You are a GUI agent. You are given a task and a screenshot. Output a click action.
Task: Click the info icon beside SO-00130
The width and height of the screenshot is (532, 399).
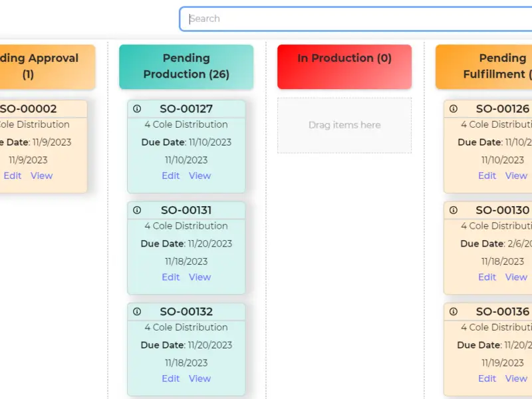pos(454,210)
